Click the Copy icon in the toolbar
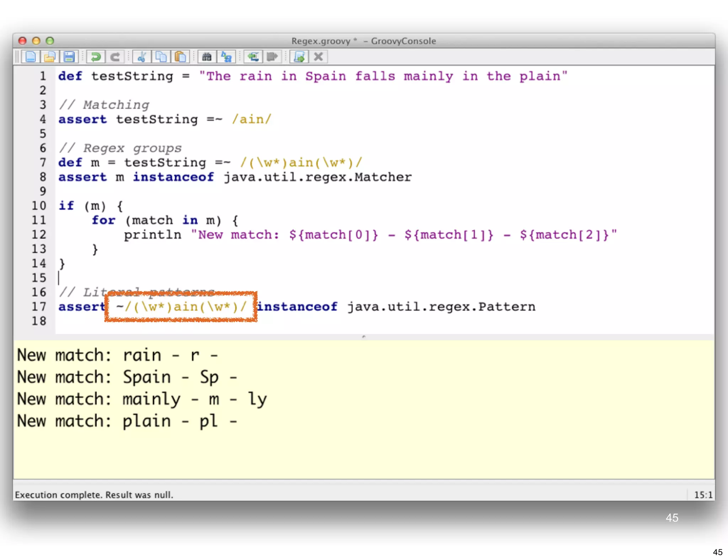This screenshot has height=560, width=728. (161, 57)
